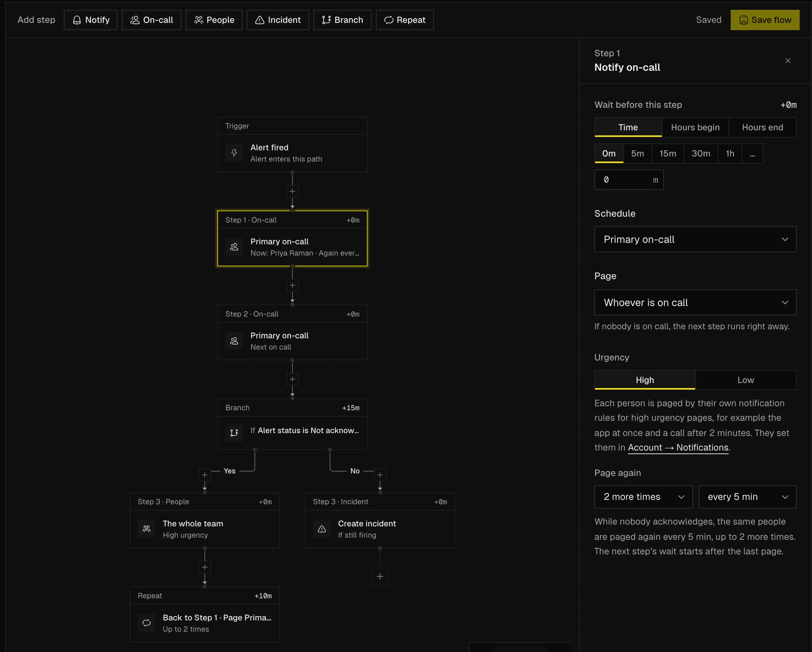The height and width of the screenshot is (652, 812).
Task: Choose the custom "..." wait option
Action: [x=752, y=154]
